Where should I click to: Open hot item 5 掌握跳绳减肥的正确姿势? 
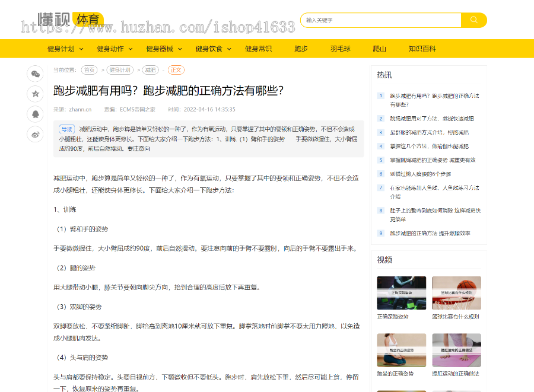pos(433,160)
